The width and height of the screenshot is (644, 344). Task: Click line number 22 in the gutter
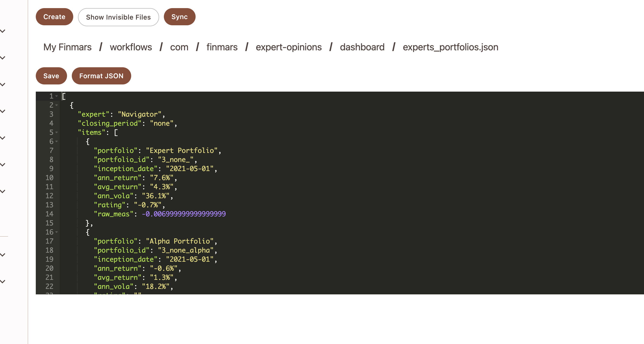49,286
